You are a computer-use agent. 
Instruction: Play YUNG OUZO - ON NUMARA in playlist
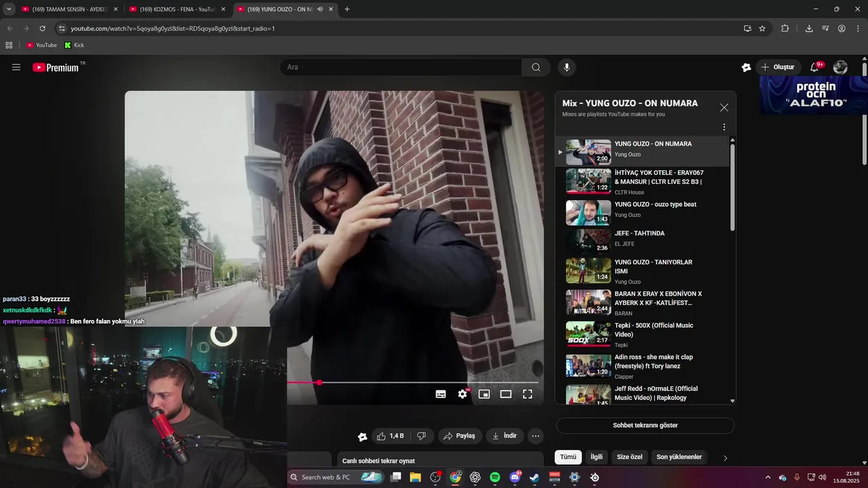click(x=643, y=151)
